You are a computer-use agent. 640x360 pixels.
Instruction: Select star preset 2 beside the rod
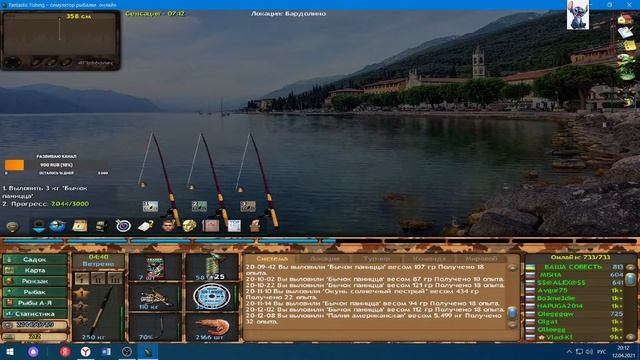tap(81, 306)
